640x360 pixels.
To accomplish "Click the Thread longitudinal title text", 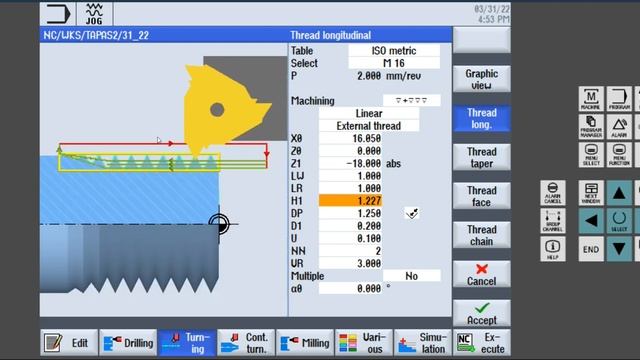I will pos(331,35).
